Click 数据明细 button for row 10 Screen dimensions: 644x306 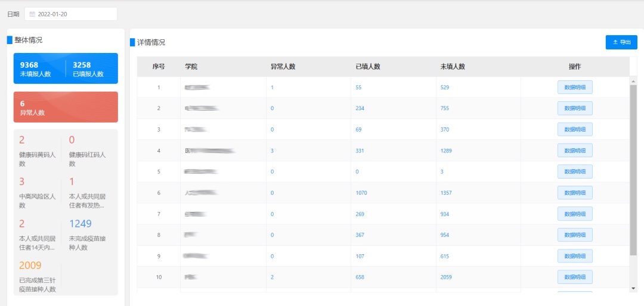pyautogui.click(x=575, y=277)
